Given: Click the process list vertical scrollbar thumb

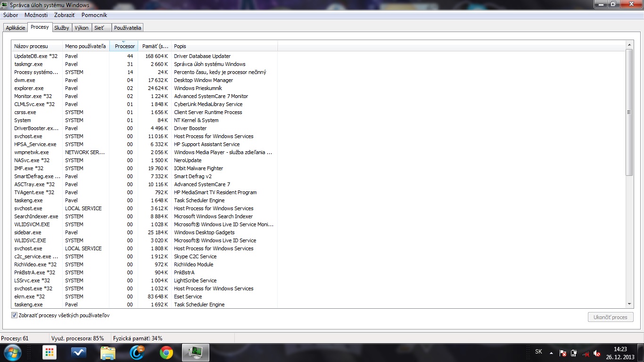Looking at the screenshot, I should 629,112.
